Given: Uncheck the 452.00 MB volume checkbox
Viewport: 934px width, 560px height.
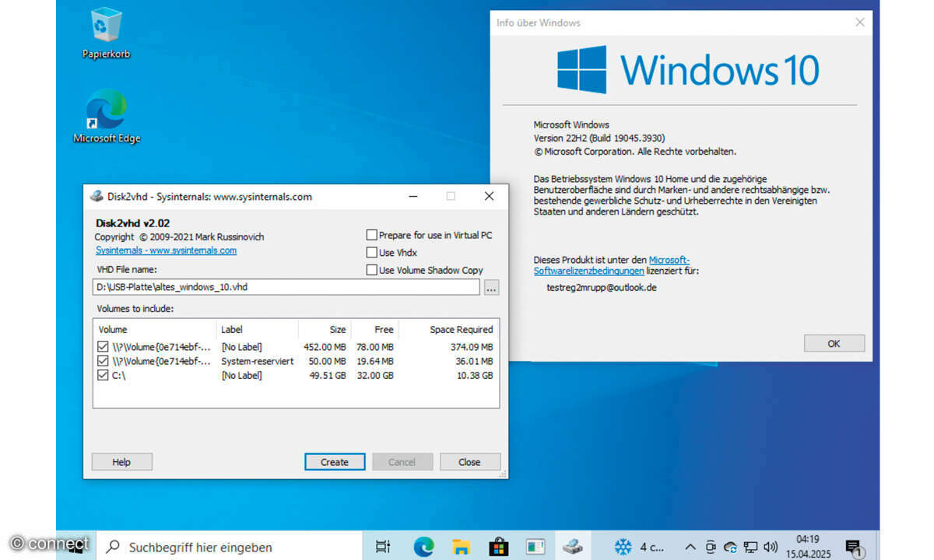Looking at the screenshot, I should pos(104,347).
